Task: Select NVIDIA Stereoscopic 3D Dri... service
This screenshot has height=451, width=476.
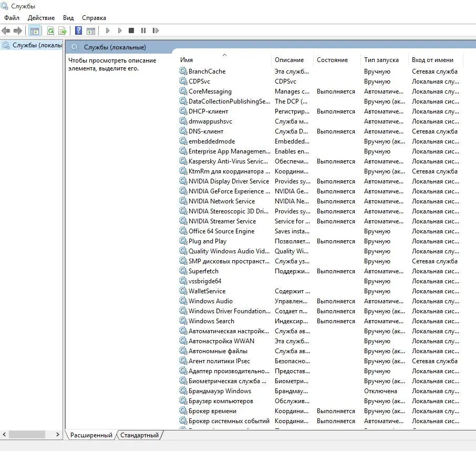Action: (x=229, y=211)
